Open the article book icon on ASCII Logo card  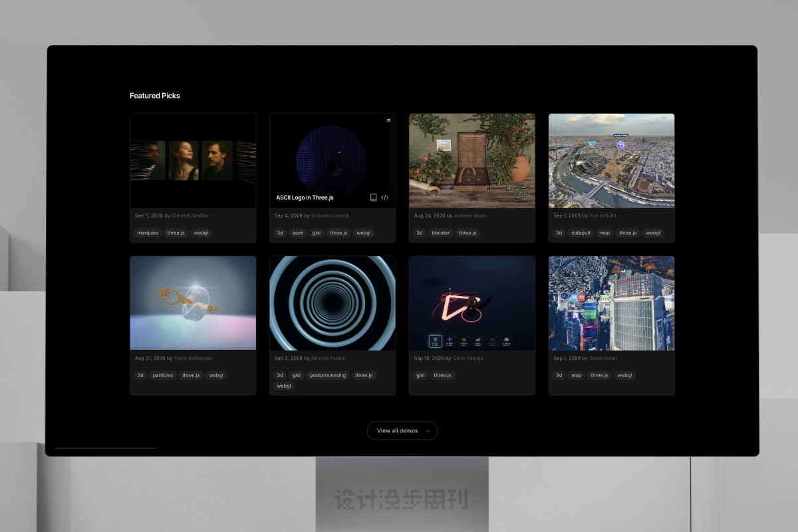point(374,198)
